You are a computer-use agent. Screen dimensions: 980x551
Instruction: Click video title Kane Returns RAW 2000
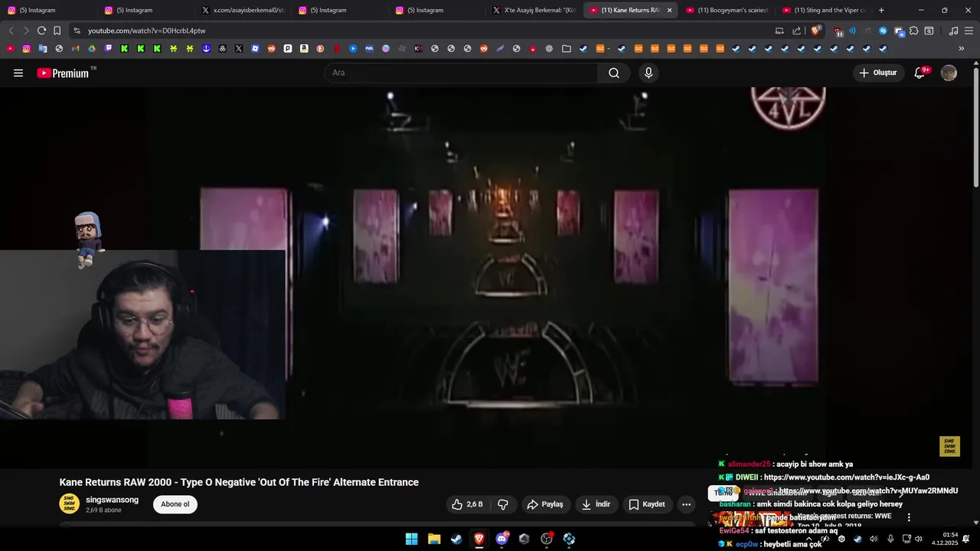click(239, 482)
